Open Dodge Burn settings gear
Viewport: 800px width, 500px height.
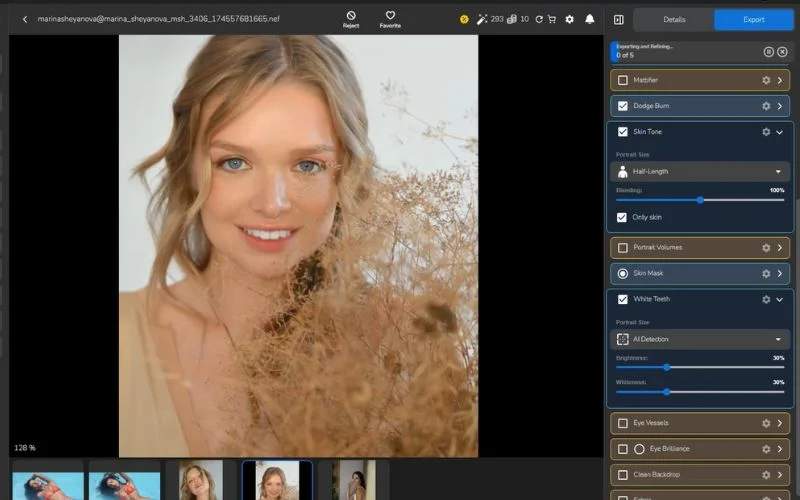tap(766, 106)
